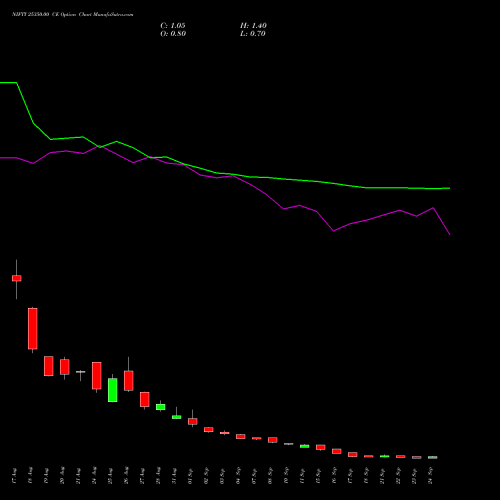Select the 24 Sep date label
Screen dimensions: 500x500
pos(430,476)
